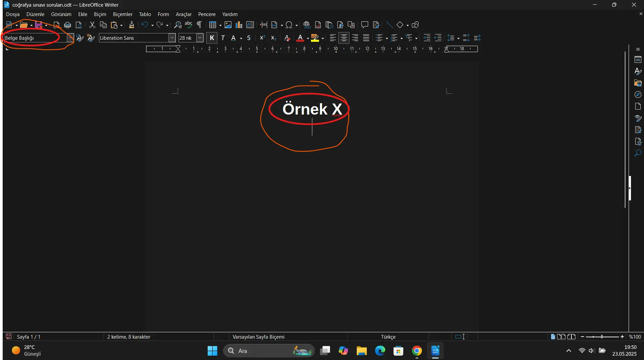Print the document with the printer icon
The height and width of the screenshot is (360, 644).
(x=68, y=25)
